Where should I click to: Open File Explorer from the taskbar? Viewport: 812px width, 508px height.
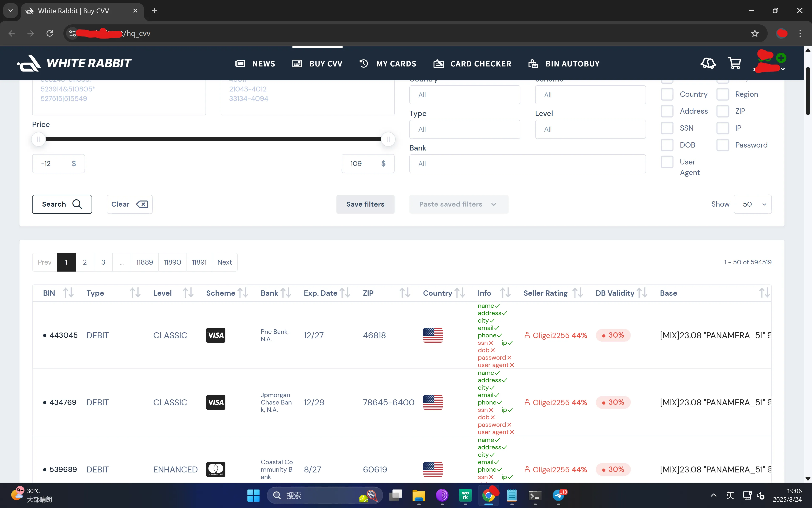click(419, 495)
